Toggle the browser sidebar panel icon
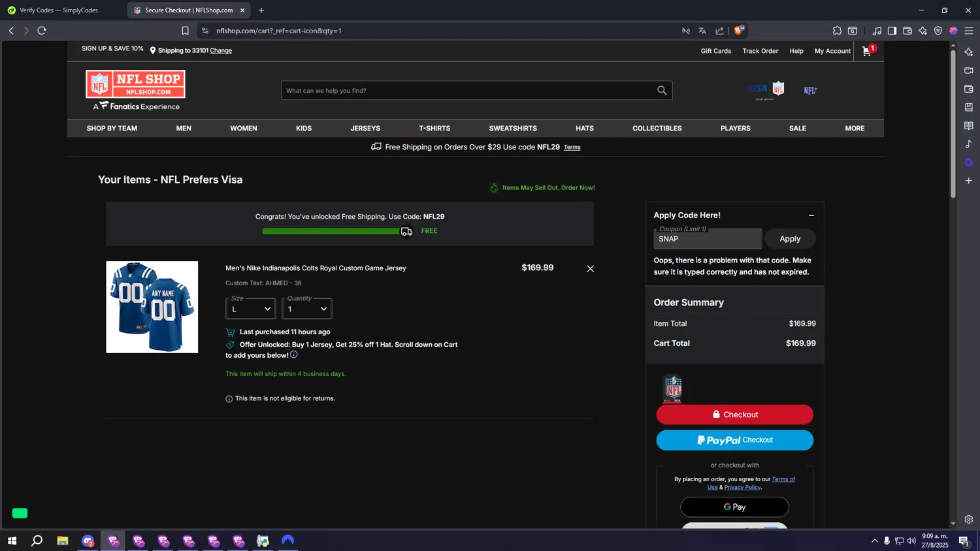Viewport: 980px width, 551px height. 892,31
